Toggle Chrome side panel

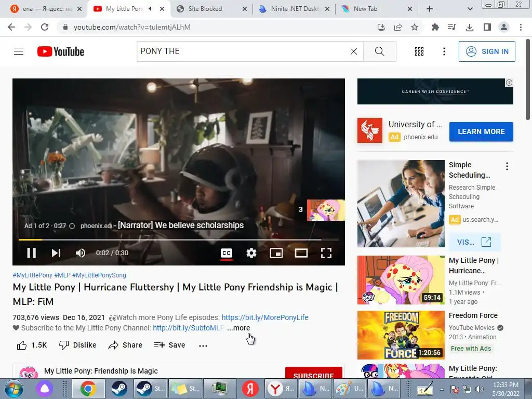coord(487,27)
